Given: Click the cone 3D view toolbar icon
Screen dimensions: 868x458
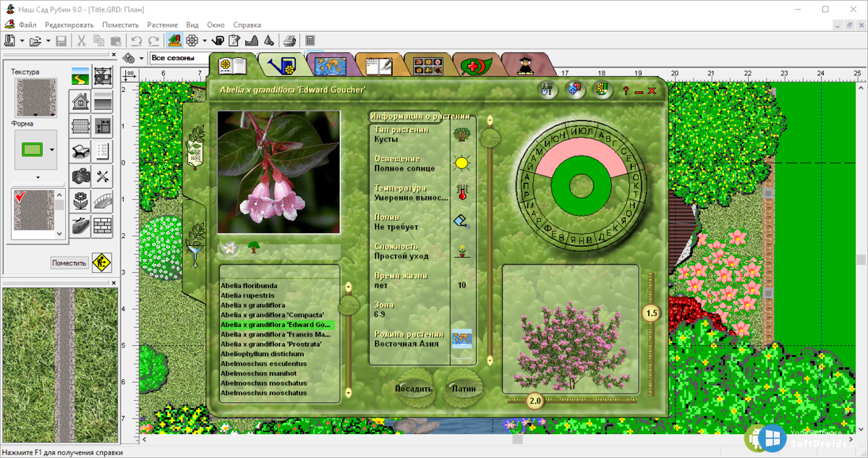Looking at the screenshot, I should click(x=268, y=41).
